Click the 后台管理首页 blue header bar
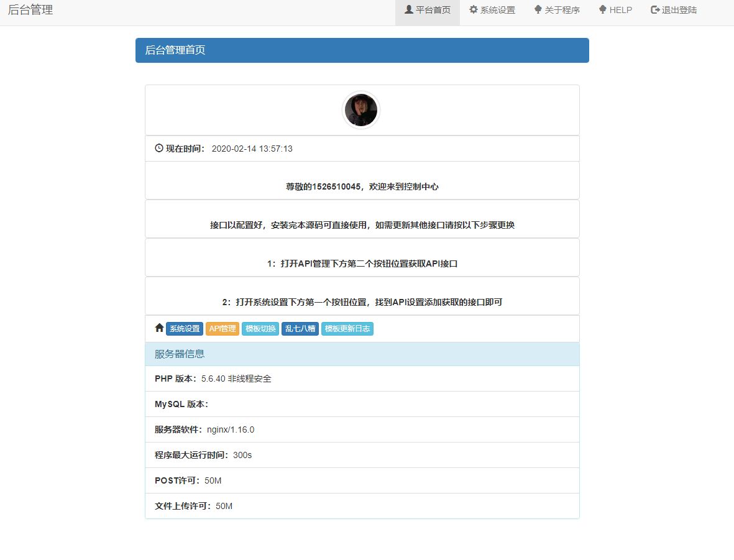Viewport: 734px width, 560px height. point(362,50)
